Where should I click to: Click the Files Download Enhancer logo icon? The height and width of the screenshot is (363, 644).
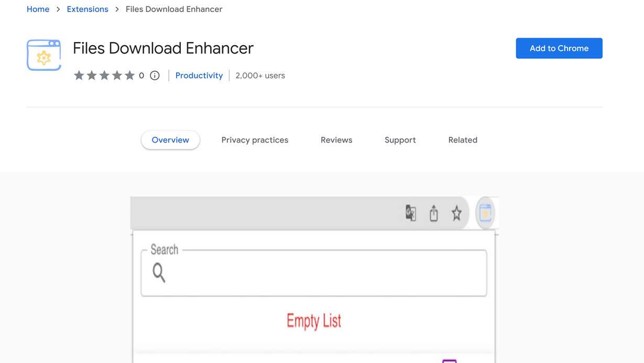[43, 54]
